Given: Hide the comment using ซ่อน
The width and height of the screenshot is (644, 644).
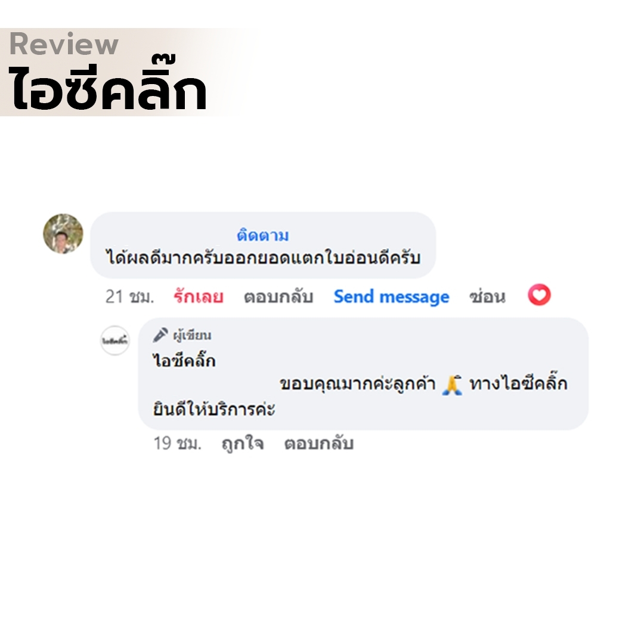Looking at the screenshot, I should [487, 296].
